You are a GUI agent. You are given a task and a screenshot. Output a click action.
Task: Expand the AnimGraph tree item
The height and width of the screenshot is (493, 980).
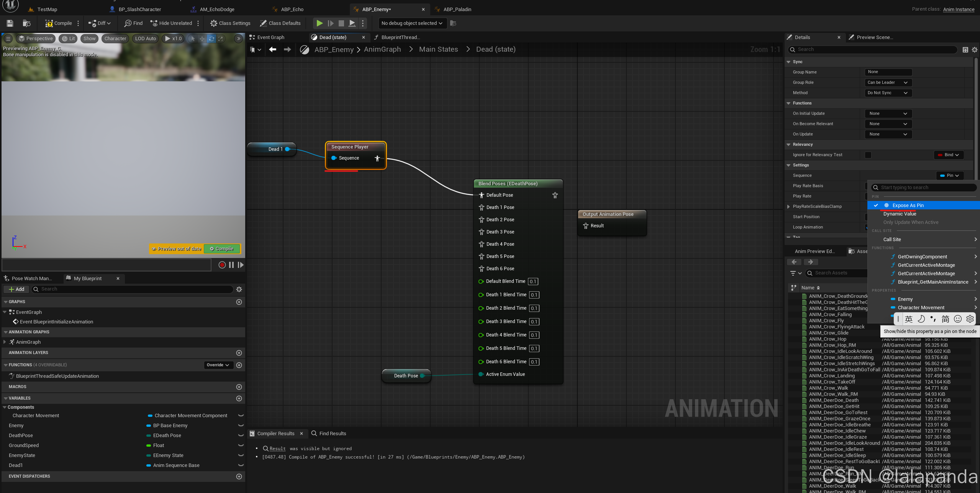[x=5, y=342]
